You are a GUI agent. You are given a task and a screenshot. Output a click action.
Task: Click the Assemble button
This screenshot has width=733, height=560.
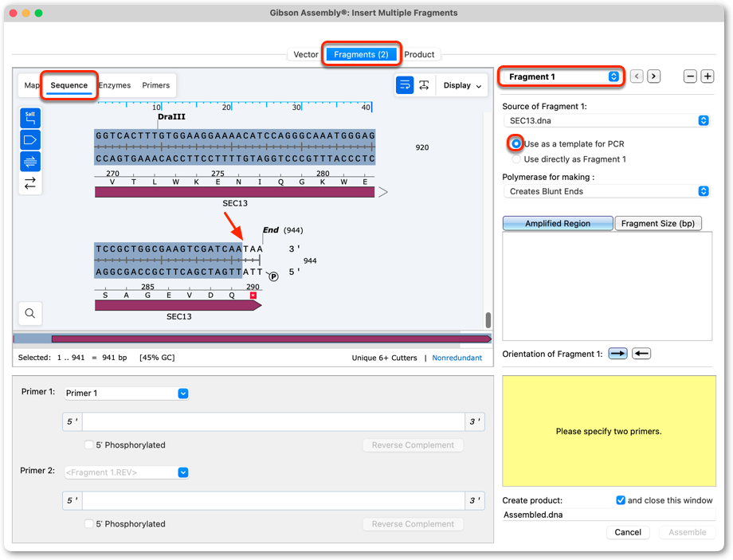(x=687, y=532)
